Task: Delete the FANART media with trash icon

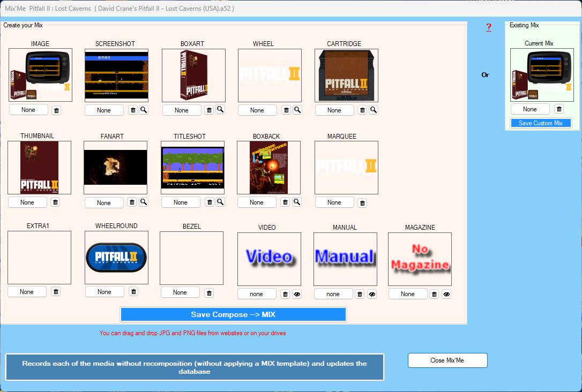Action: click(132, 202)
